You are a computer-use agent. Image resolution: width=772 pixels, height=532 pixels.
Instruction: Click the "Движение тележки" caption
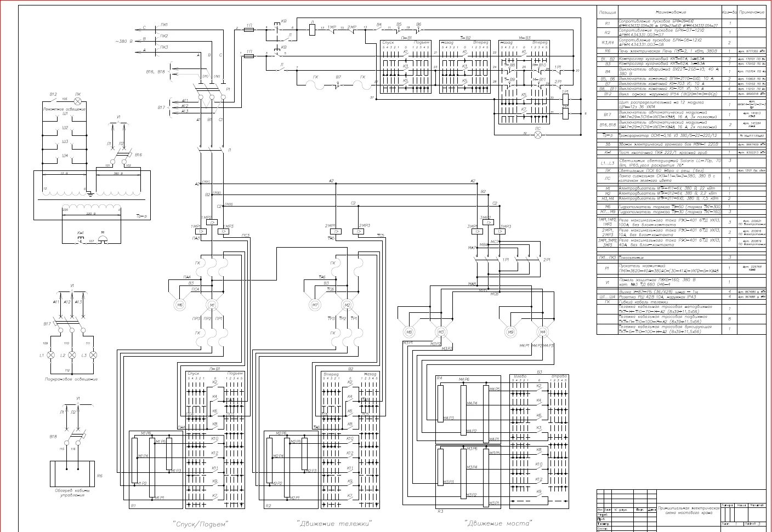334,524
